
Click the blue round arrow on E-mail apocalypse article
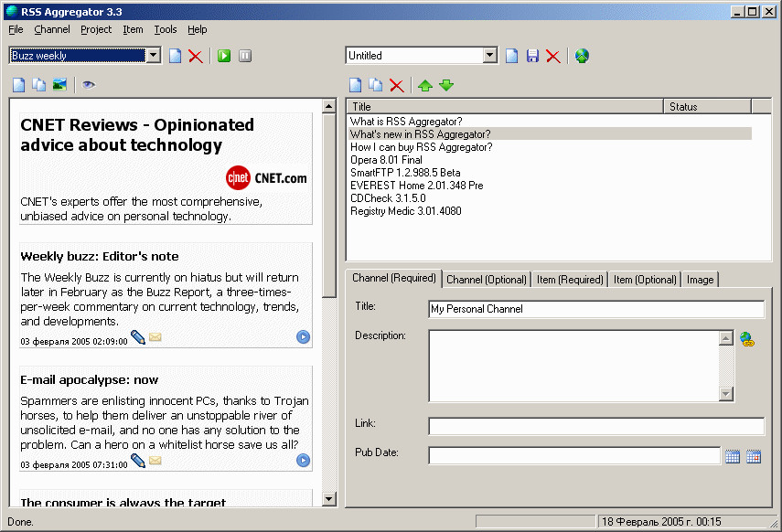click(304, 460)
